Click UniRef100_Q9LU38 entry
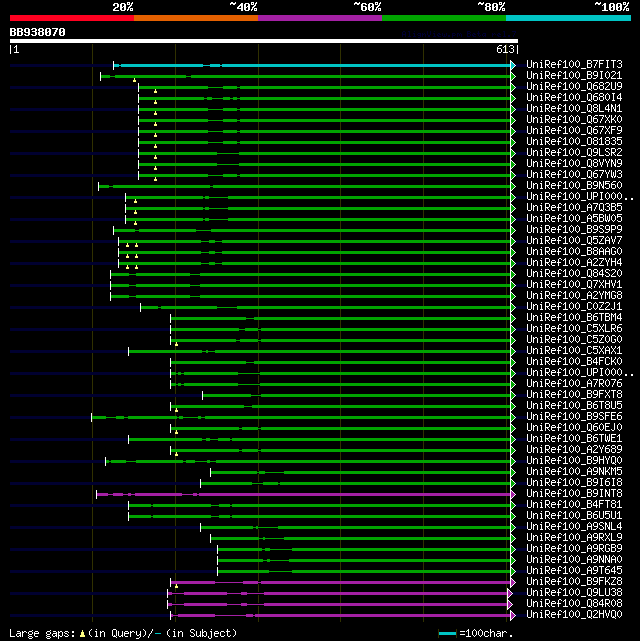The width and height of the screenshot is (640, 641). point(574,593)
